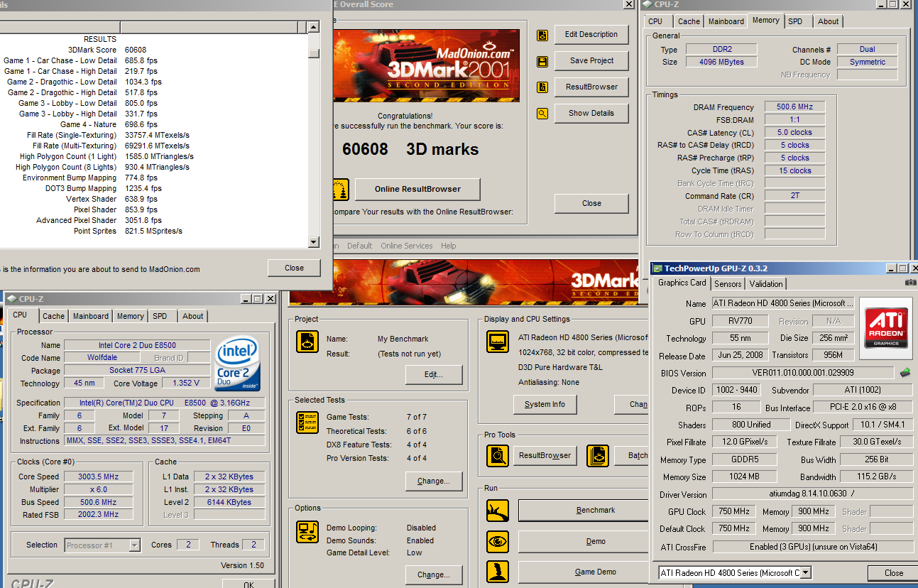Open the Online Services menu
The width and height of the screenshot is (918, 588).
(406, 246)
